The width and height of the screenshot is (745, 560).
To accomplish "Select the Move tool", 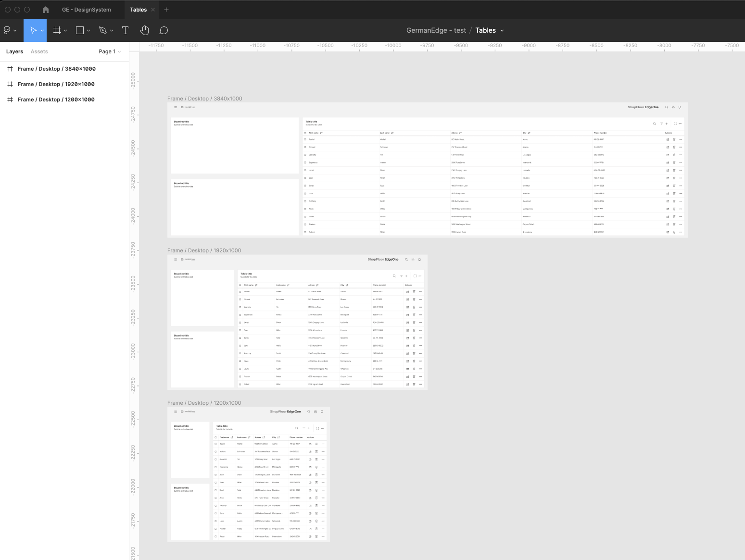I will click(x=33, y=30).
